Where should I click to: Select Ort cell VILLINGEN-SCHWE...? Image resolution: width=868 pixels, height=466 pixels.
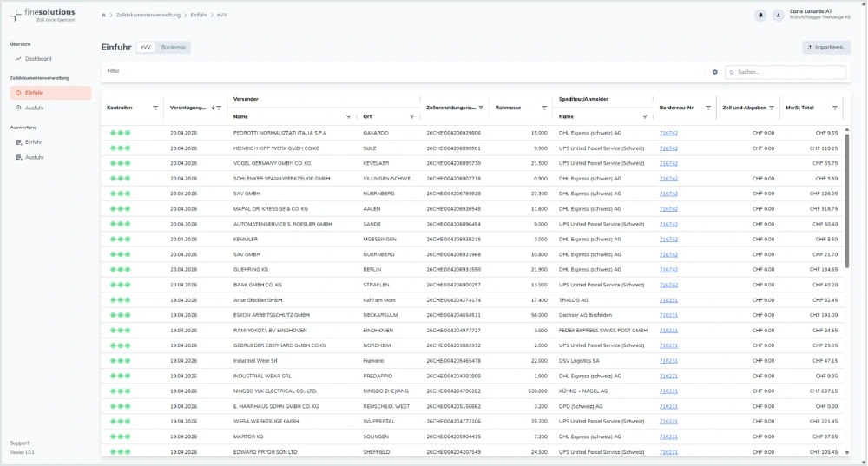pyautogui.click(x=388, y=179)
